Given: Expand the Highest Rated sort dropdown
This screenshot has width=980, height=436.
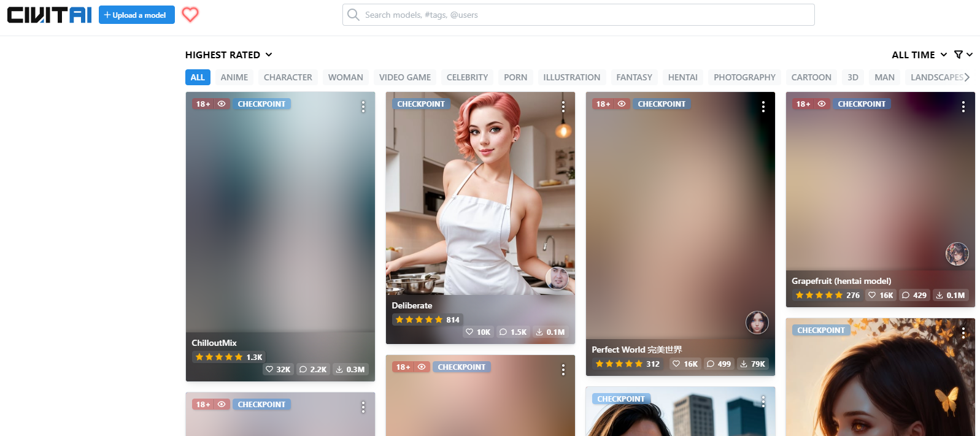Looking at the screenshot, I should 228,55.
